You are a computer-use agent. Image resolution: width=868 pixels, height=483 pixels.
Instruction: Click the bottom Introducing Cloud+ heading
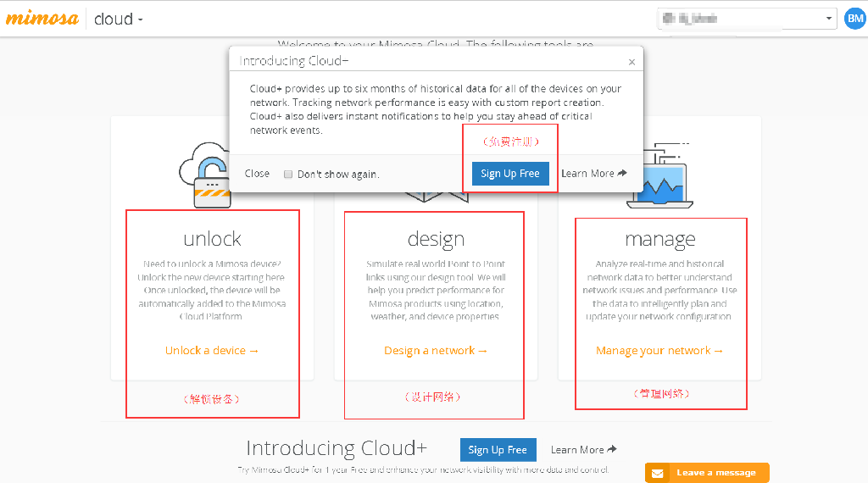tap(337, 447)
